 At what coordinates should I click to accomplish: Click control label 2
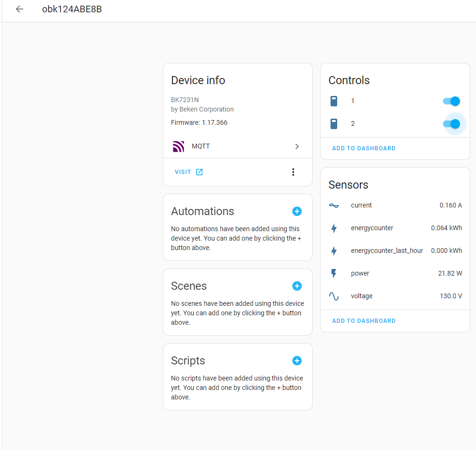352,124
